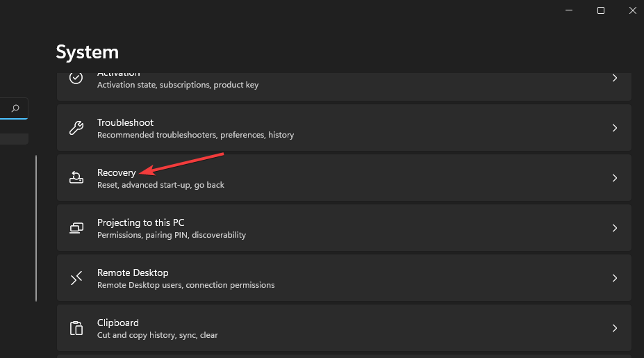The width and height of the screenshot is (644, 358).
Task: Click the search magnifier icon
Action: click(x=15, y=108)
